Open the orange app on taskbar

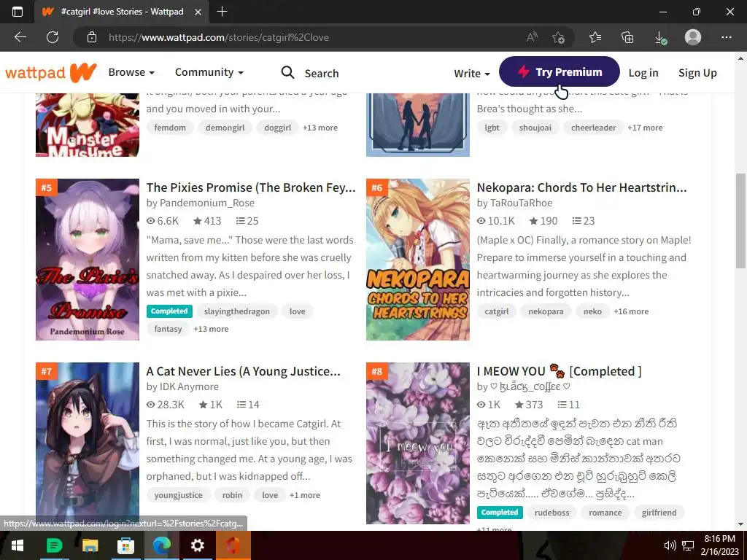(233, 545)
